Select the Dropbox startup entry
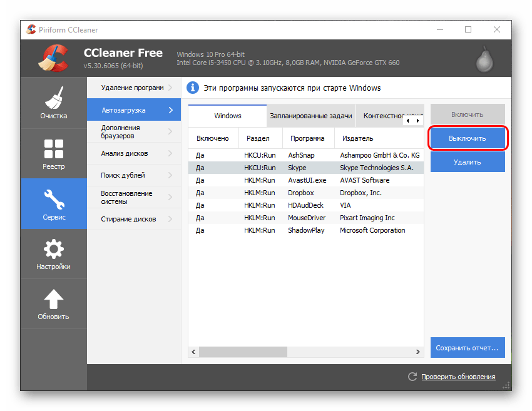Image resolution: width=532 pixels, height=411 pixels. [306, 193]
